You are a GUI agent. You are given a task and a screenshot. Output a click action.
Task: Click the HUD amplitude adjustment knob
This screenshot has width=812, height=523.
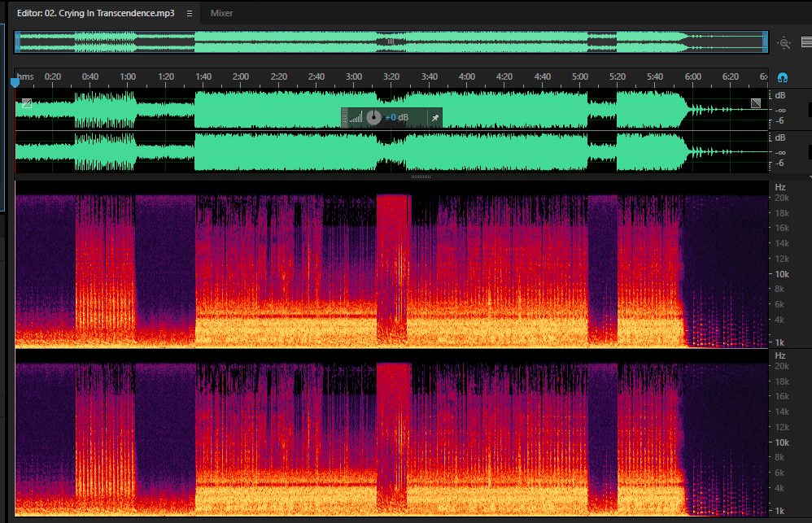point(373,118)
